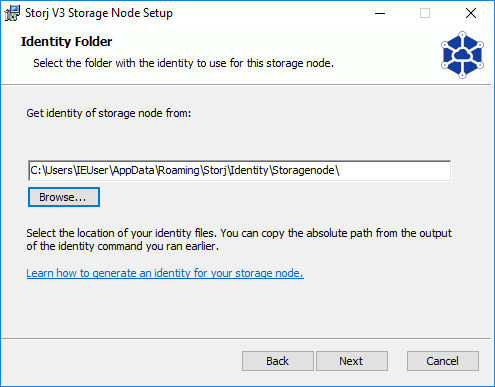Click the 'Get identity of storage node from:' label
The width and height of the screenshot is (495, 387).
click(109, 113)
